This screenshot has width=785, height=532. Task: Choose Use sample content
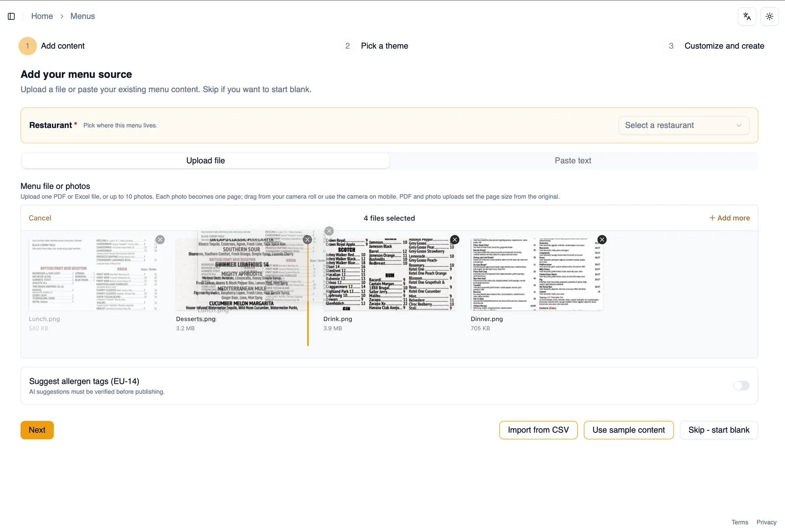(628, 430)
